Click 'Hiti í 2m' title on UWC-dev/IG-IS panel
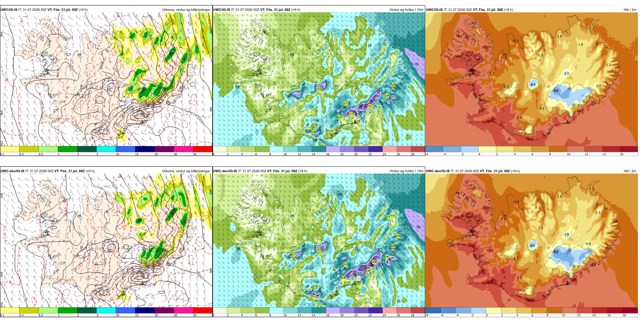644x322 pixels. pyautogui.click(x=630, y=171)
